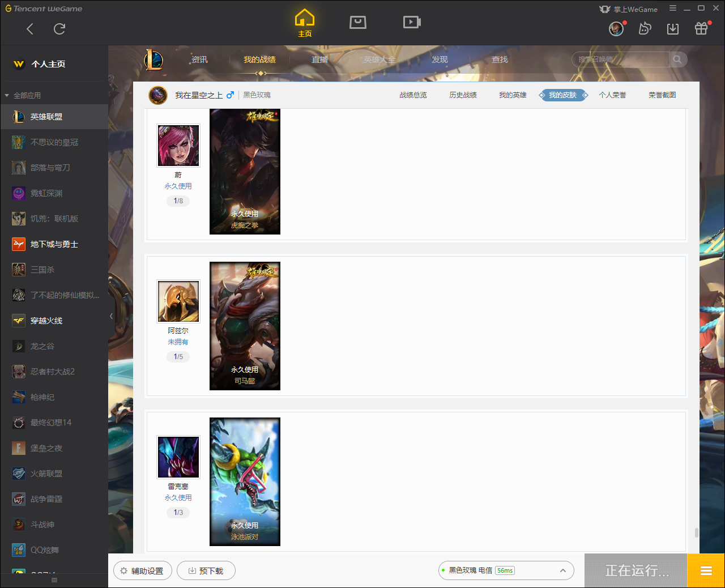
Task: Select 地下城与勇士 in the sidebar
Action: [x=54, y=244]
